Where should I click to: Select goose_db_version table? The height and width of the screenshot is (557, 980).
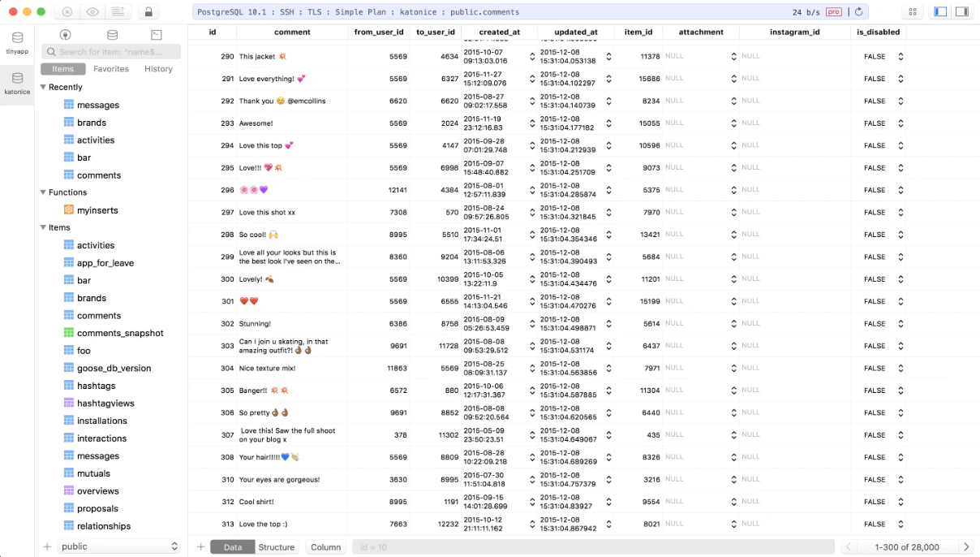click(x=114, y=368)
